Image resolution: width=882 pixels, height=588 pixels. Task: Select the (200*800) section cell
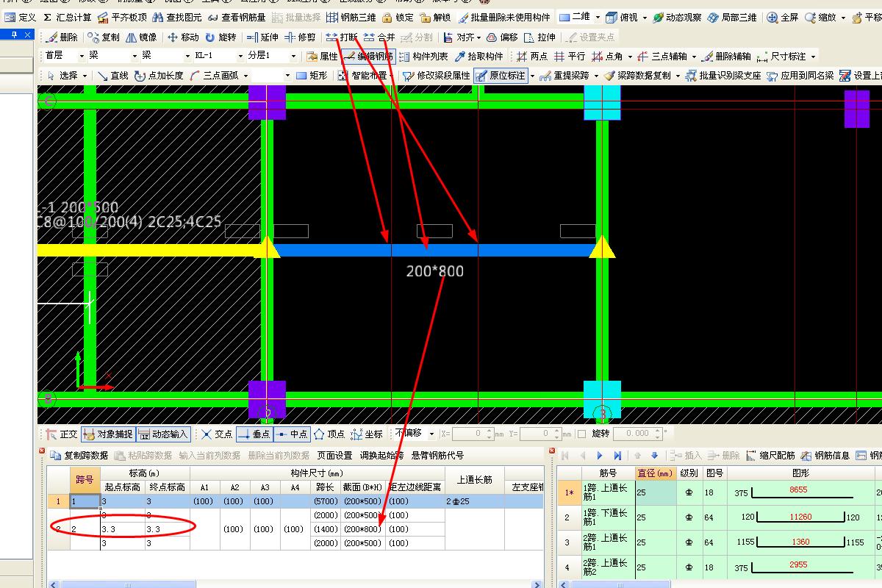[362, 529]
